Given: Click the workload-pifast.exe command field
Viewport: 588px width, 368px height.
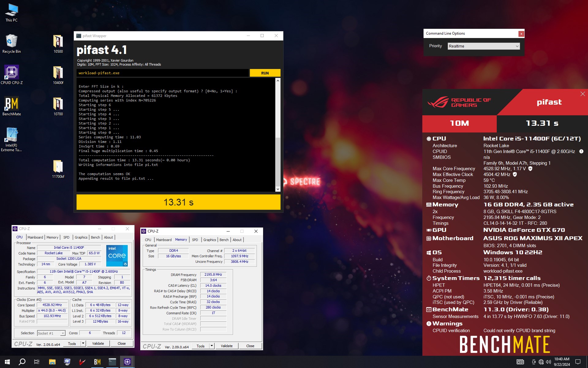Looking at the screenshot, I should (162, 73).
